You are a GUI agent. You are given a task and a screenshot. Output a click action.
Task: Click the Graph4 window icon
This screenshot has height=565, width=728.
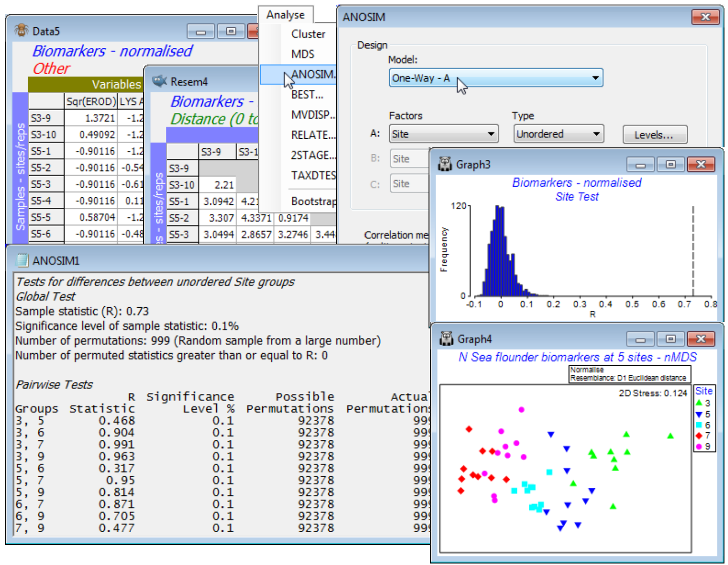coord(446,339)
